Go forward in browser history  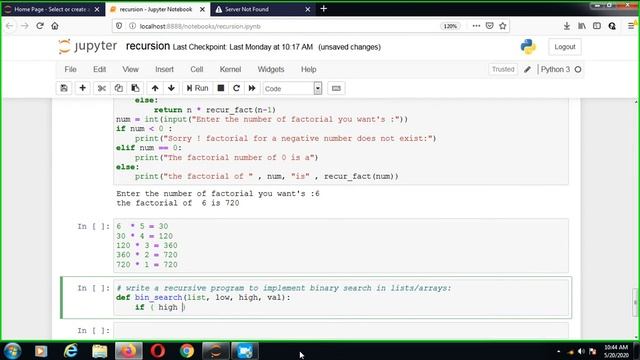[24, 26]
